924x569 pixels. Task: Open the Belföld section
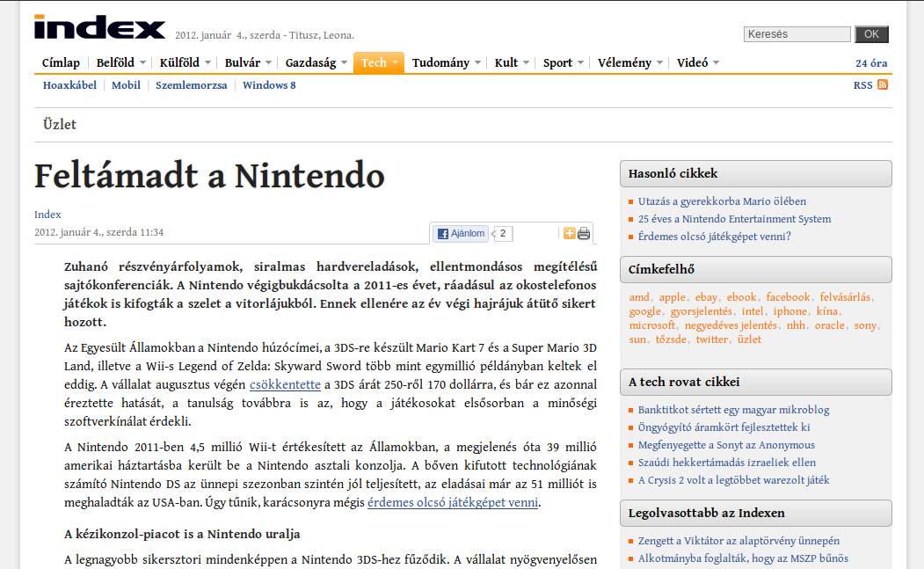[x=115, y=62]
